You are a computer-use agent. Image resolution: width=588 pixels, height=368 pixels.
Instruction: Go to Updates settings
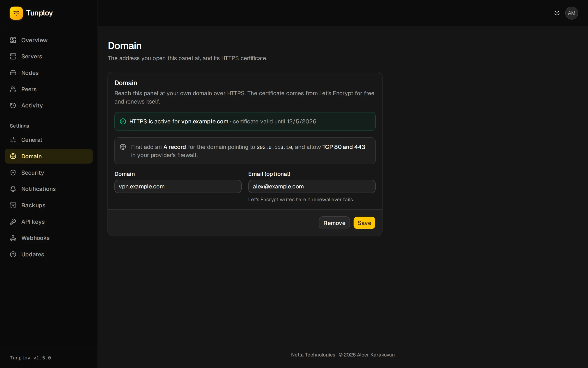49,254
